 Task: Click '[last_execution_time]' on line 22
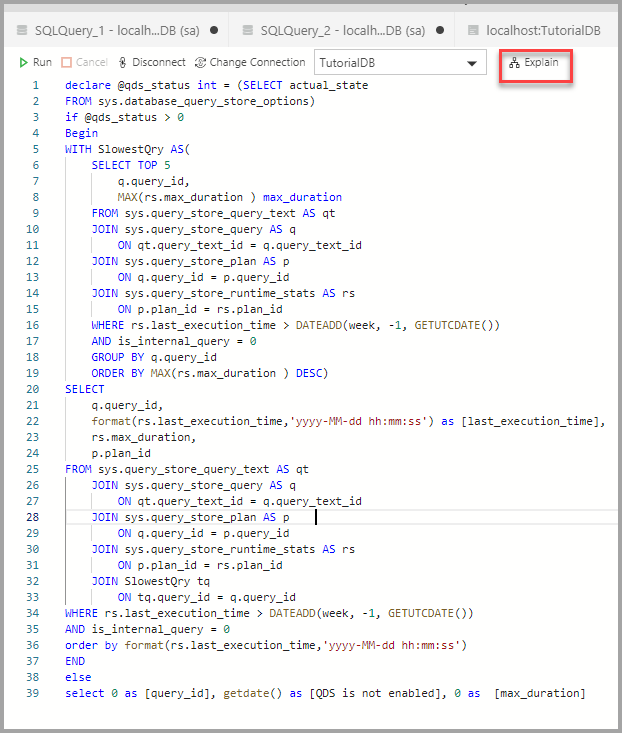tap(530, 421)
